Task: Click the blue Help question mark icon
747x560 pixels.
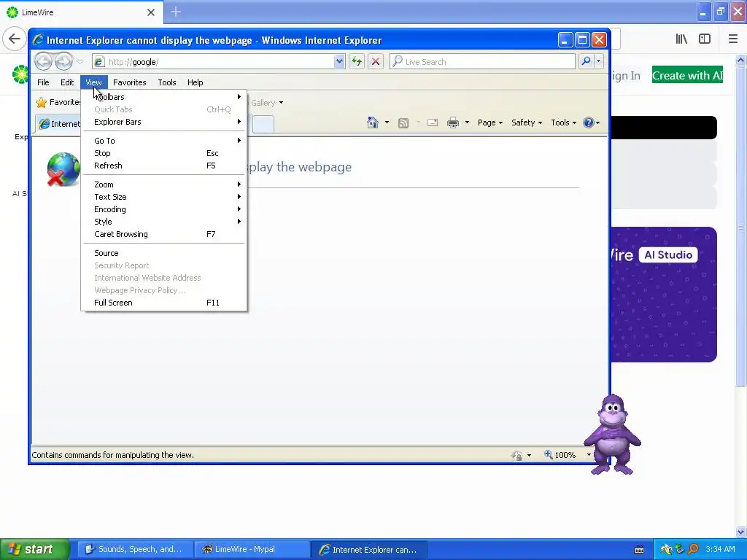Action: [x=589, y=122]
